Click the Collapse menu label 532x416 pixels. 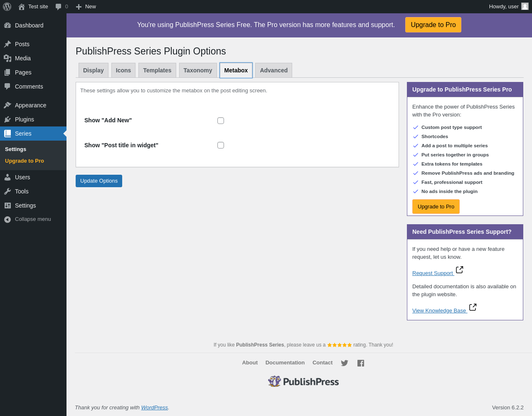(x=33, y=219)
